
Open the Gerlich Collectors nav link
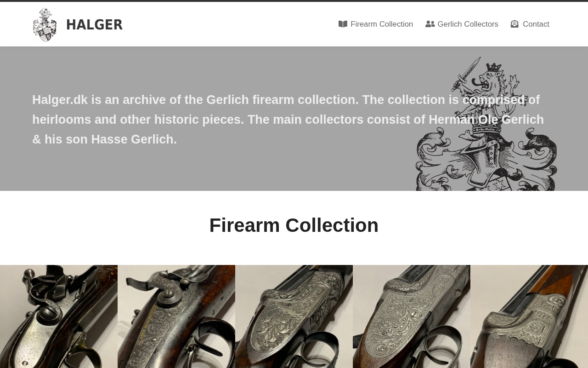[x=462, y=24]
